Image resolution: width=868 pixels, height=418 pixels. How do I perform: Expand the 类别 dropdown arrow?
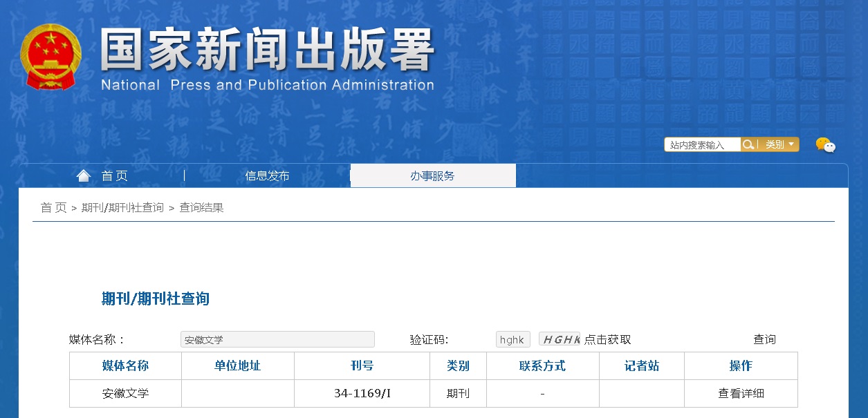pyautogui.click(x=791, y=144)
